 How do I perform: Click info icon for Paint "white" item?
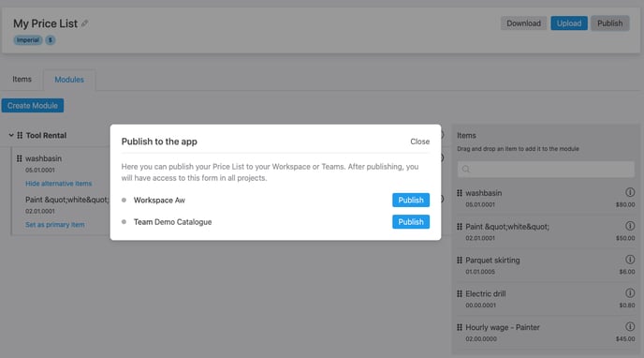tap(630, 226)
